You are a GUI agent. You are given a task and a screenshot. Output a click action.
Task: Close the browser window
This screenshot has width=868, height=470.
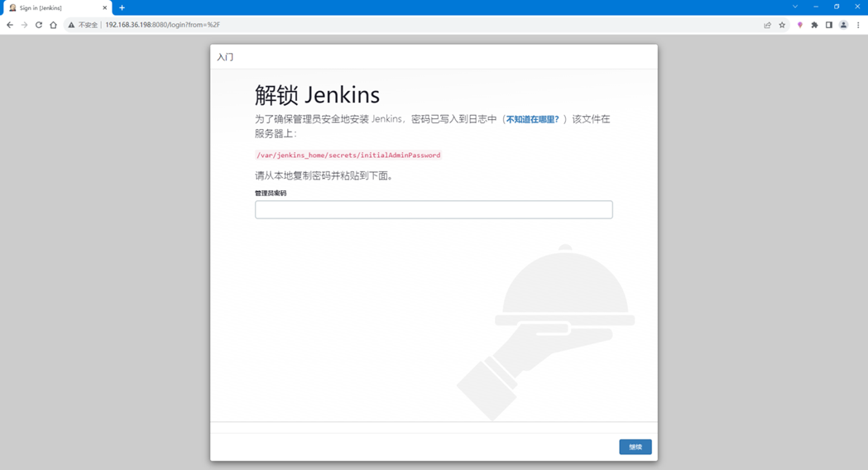(857, 7)
